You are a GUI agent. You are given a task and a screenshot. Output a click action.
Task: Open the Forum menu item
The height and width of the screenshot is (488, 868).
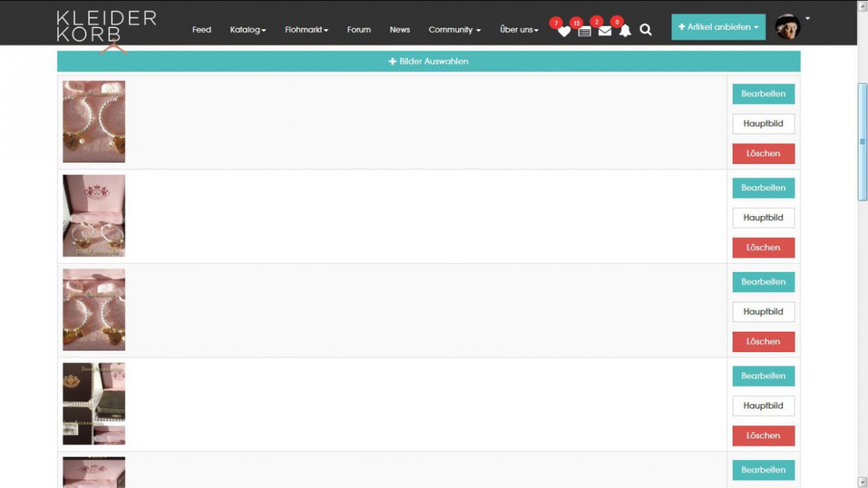coord(358,30)
